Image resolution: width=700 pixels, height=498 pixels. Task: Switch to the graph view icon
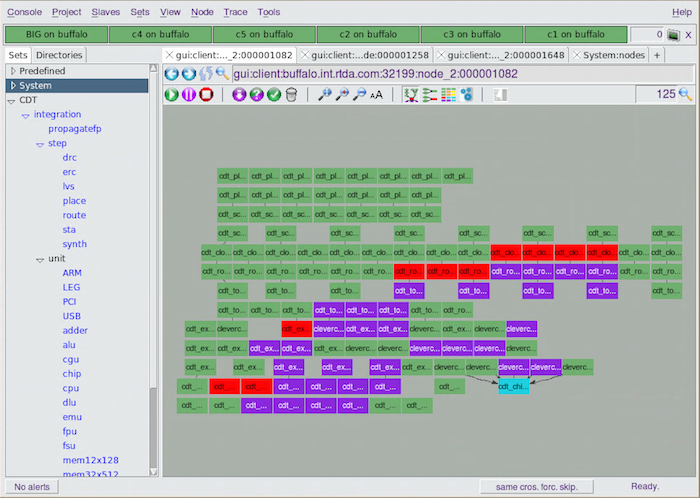point(411,95)
